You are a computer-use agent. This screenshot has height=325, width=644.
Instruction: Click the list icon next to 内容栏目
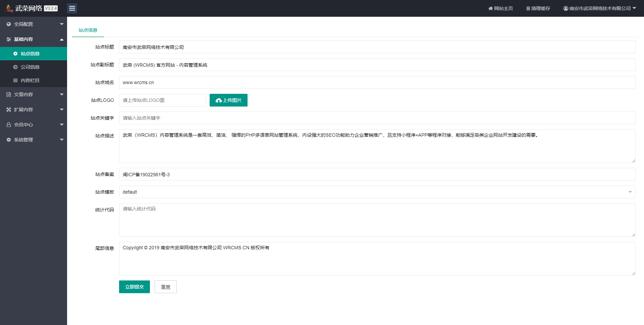pyautogui.click(x=15, y=80)
